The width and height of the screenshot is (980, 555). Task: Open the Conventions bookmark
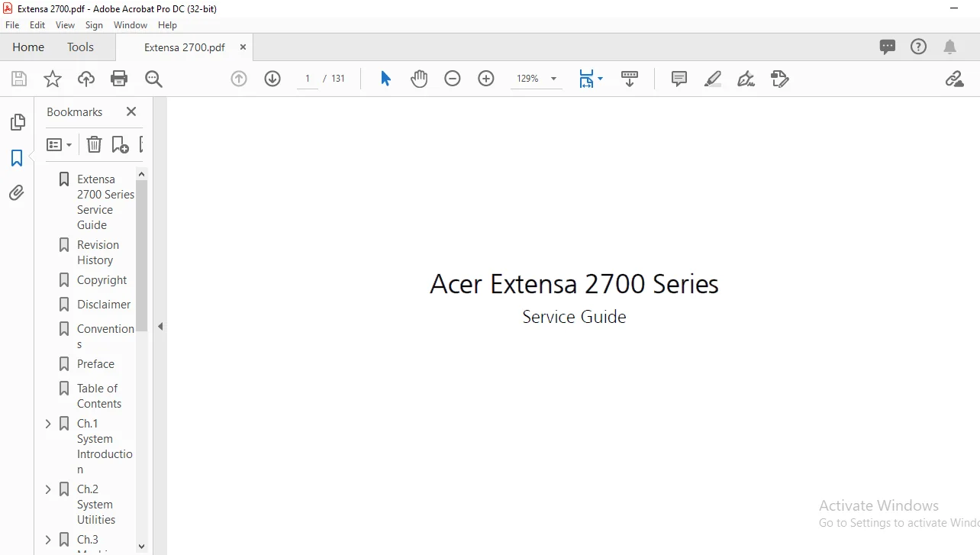tap(105, 336)
